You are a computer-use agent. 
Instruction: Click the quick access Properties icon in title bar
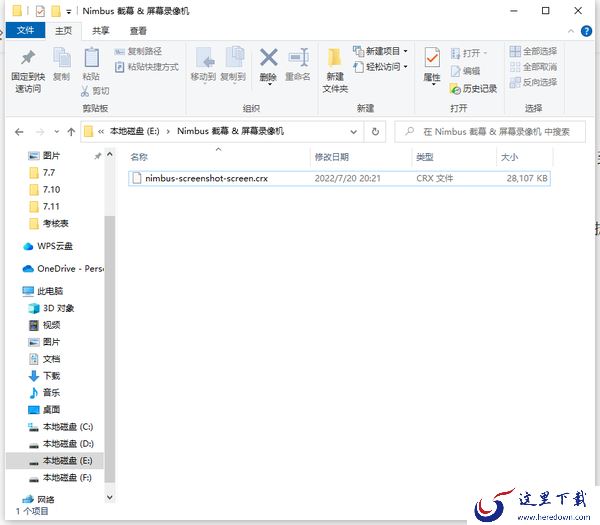click(40, 11)
